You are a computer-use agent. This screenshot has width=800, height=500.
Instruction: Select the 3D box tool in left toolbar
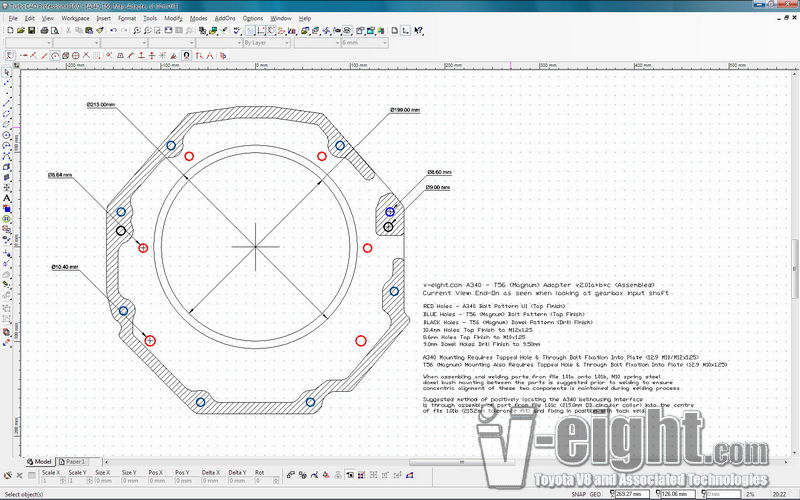point(7,166)
